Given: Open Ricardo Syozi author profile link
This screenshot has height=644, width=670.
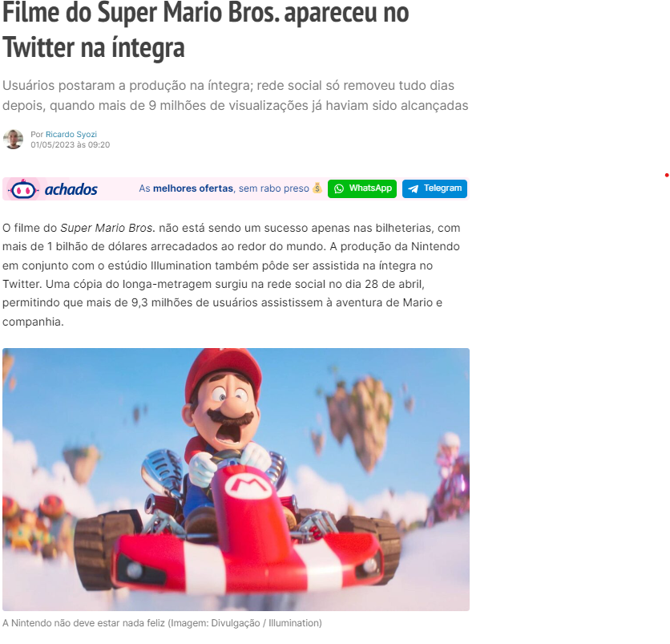Looking at the screenshot, I should tap(71, 134).
